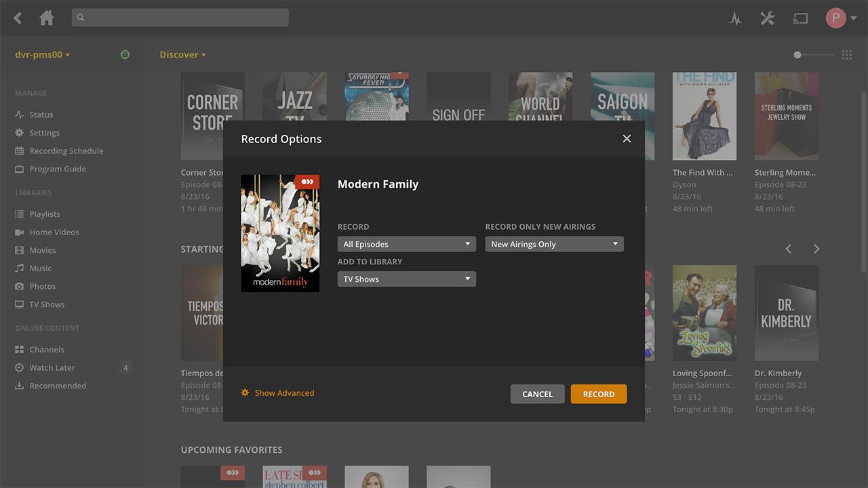Viewport: 868px width, 488px height.
Task: Go to previous page of Starting Soon
Action: click(x=788, y=249)
